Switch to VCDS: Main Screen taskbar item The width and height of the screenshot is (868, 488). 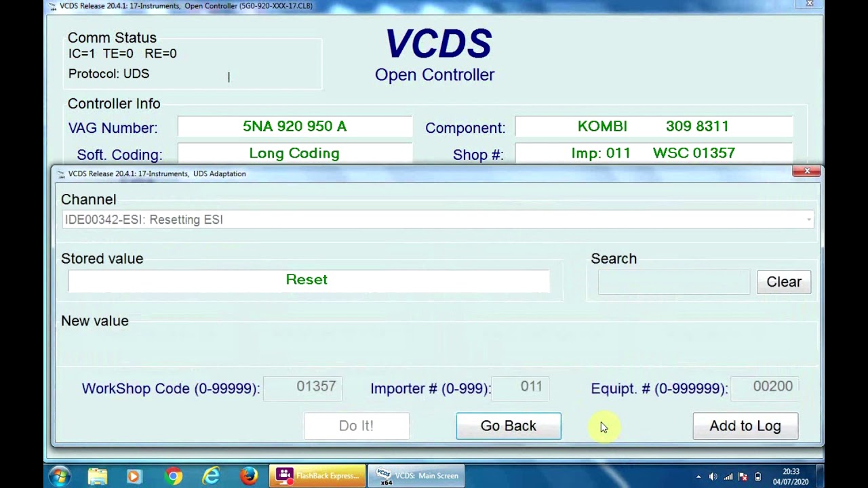(416, 476)
